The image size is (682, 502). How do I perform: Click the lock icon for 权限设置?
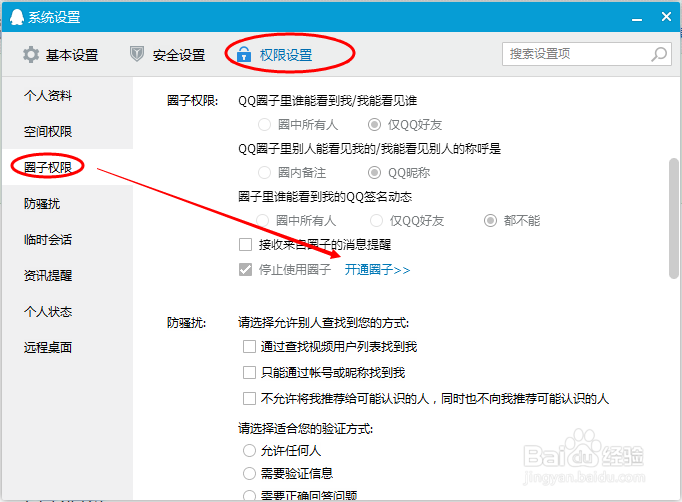click(x=244, y=54)
